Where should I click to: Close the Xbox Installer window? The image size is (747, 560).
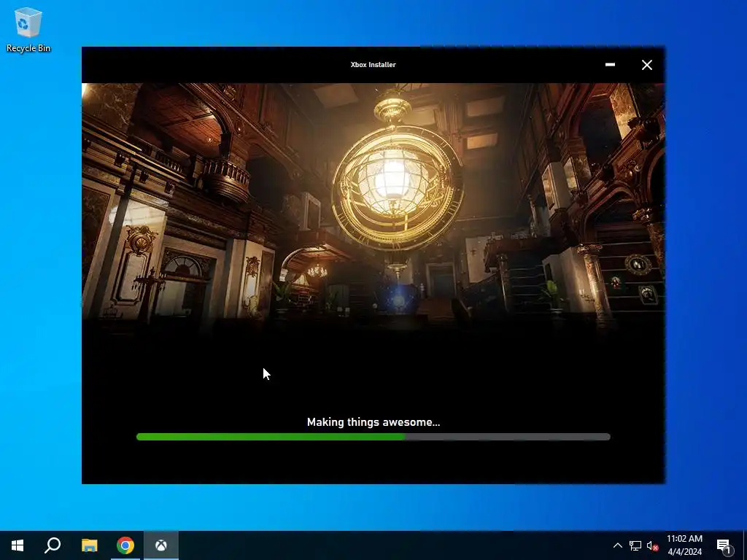coord(646,65)
